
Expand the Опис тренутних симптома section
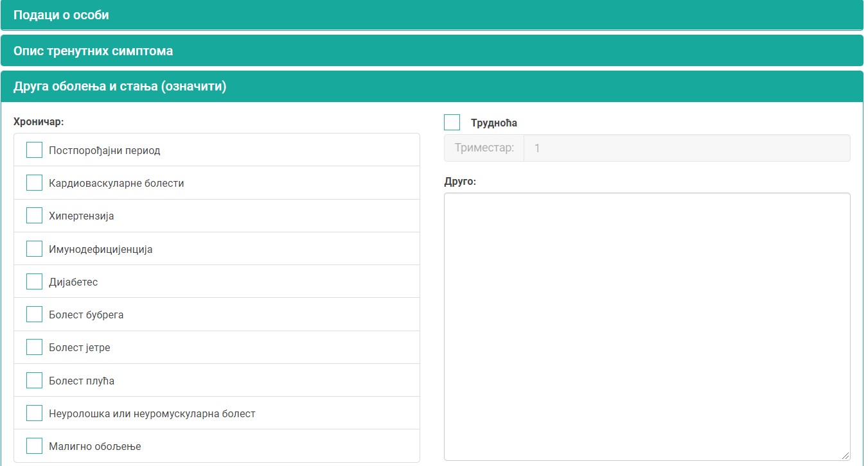click(x=432, y=51)
